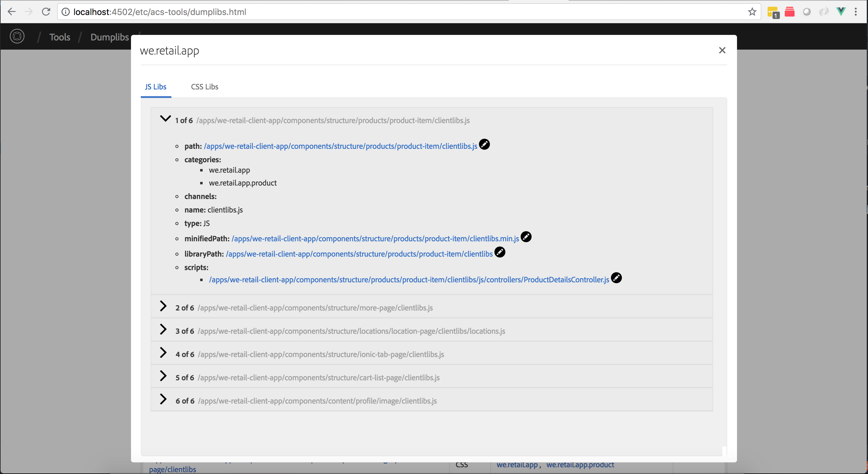The height and width of the screenshot is (474, 868).
Task: Open the yellow extension icon with badge
Action: tap(773, 13)
